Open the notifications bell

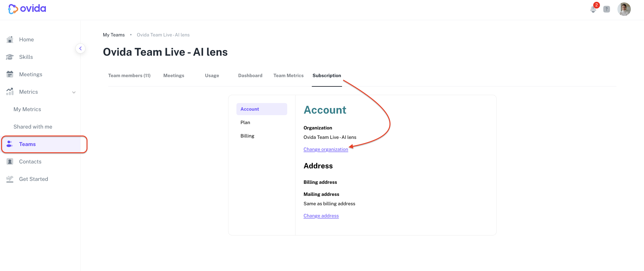(593, 9)
